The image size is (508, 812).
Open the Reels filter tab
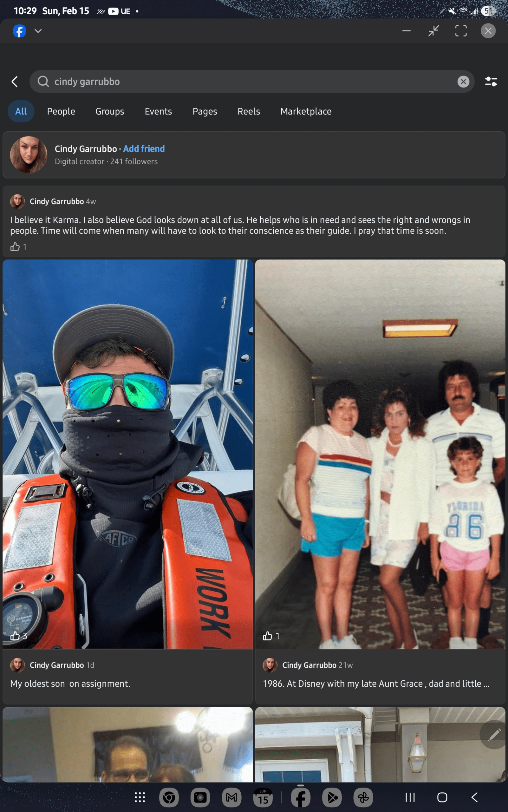coord(249,111)
